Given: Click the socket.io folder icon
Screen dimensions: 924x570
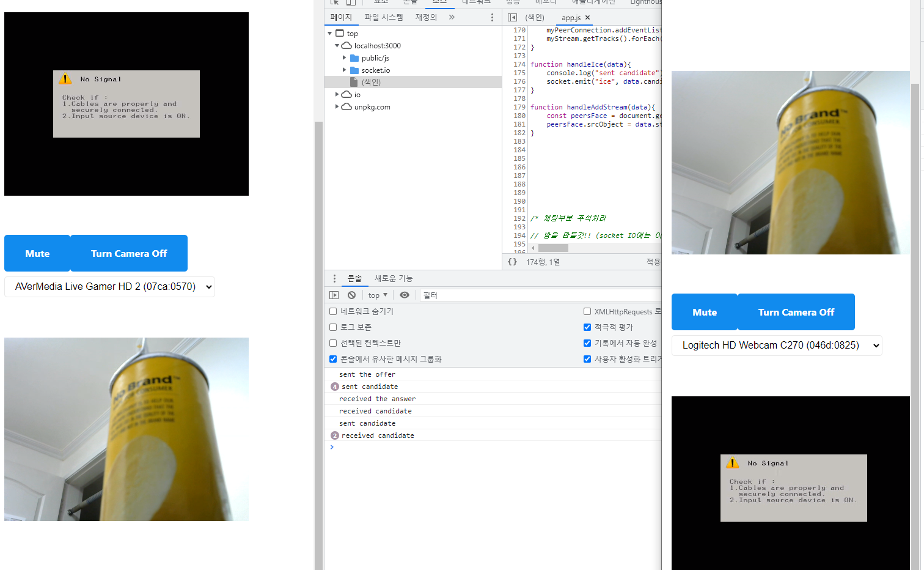Looking at the screenshot, I should click(354, 70).
